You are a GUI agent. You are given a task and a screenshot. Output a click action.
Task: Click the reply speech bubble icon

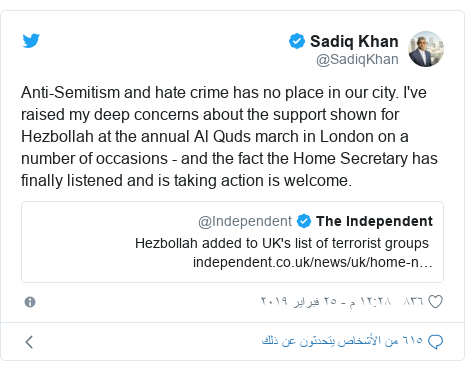435,342
